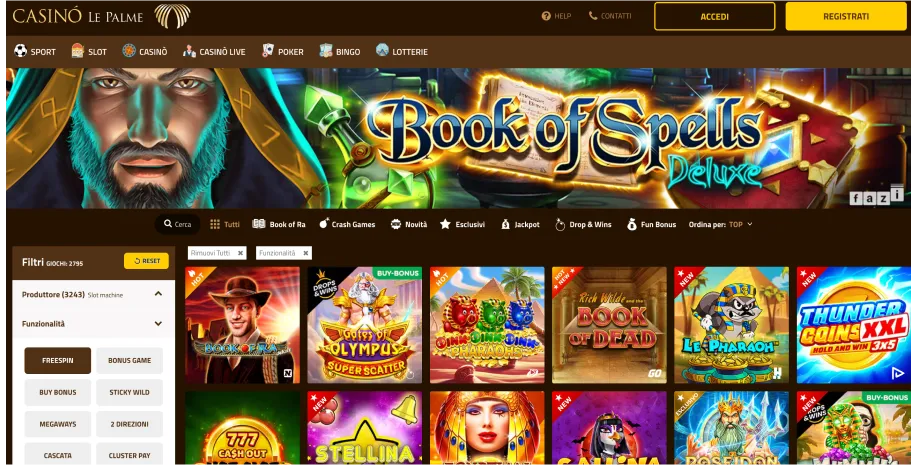911x465 pixels.
Task: Reset all filters with RESET button
Action: (146, 261)
